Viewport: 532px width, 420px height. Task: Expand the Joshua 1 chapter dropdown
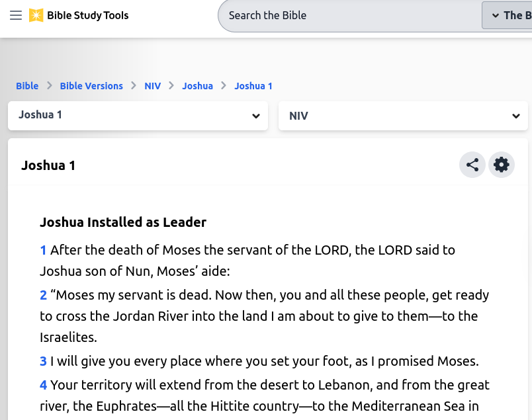[138, 116]
